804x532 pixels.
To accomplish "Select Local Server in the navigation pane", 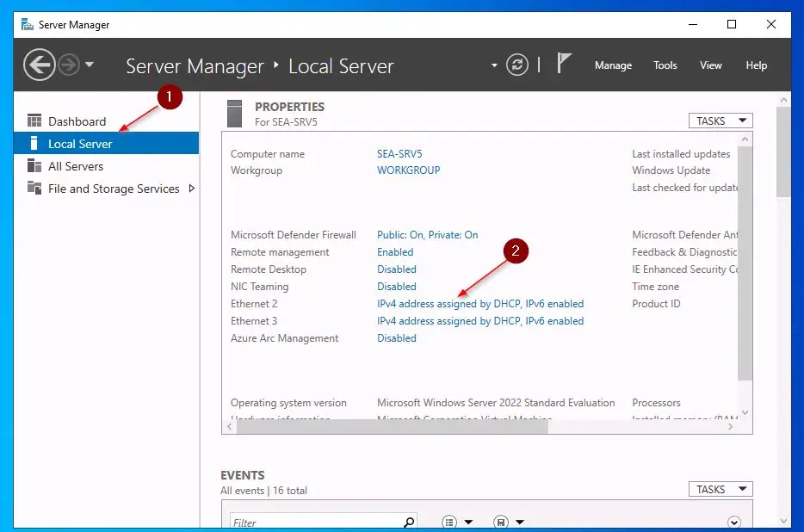I will pos(106,143).
